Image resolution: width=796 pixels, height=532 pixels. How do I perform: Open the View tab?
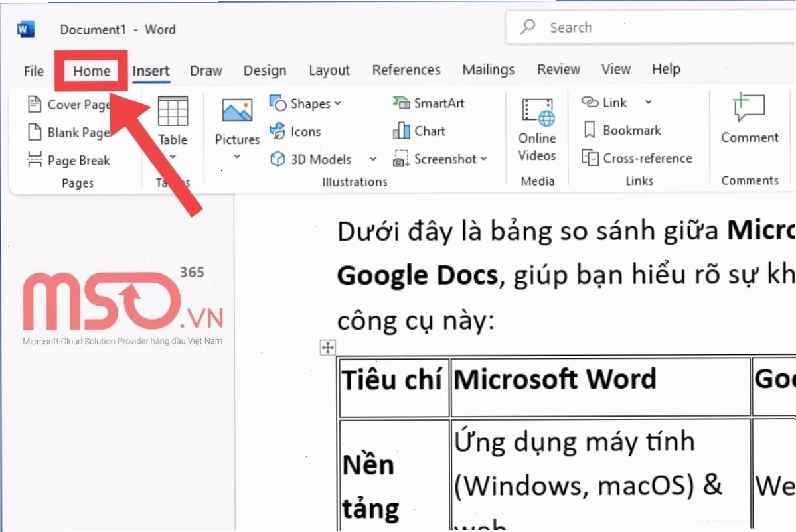tap(616, 69)
